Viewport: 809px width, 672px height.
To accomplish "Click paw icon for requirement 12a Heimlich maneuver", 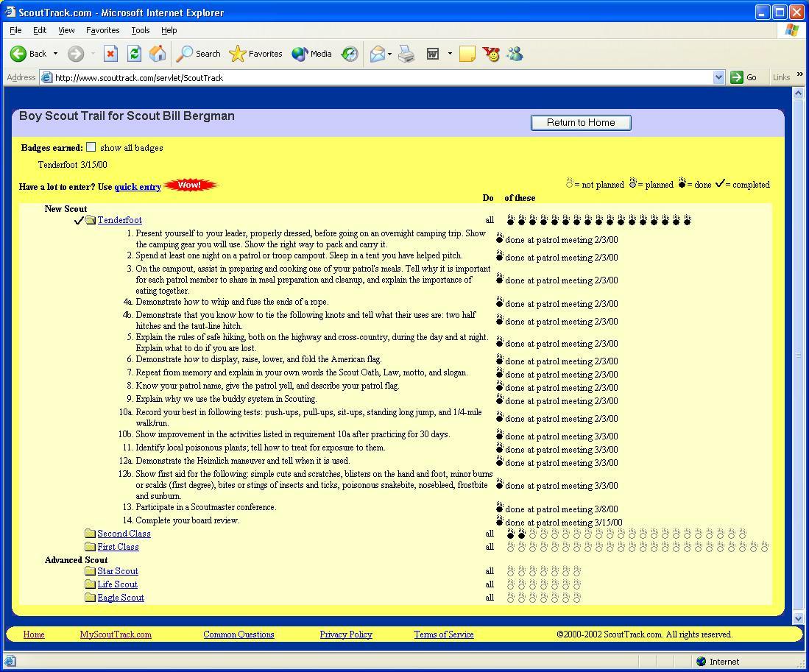I will pos(499,461).
